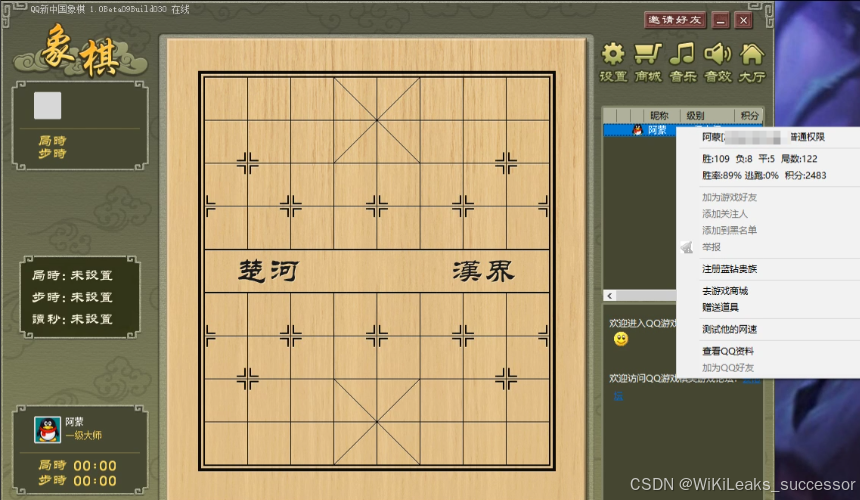
Task: Choose 赠送道具 in the context menu
Action: 721,307
